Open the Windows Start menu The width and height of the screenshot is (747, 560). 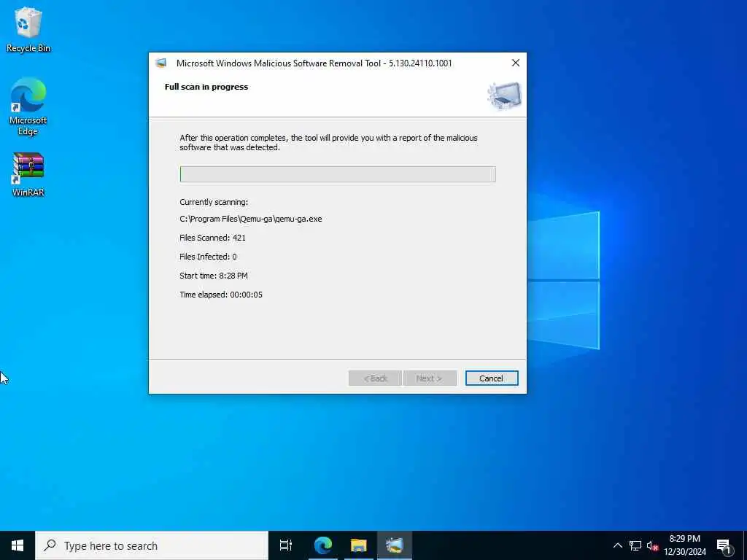18,545
